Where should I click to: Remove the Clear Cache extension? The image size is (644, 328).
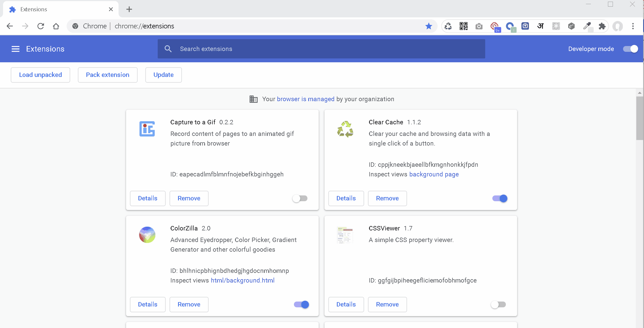point(388,198)
